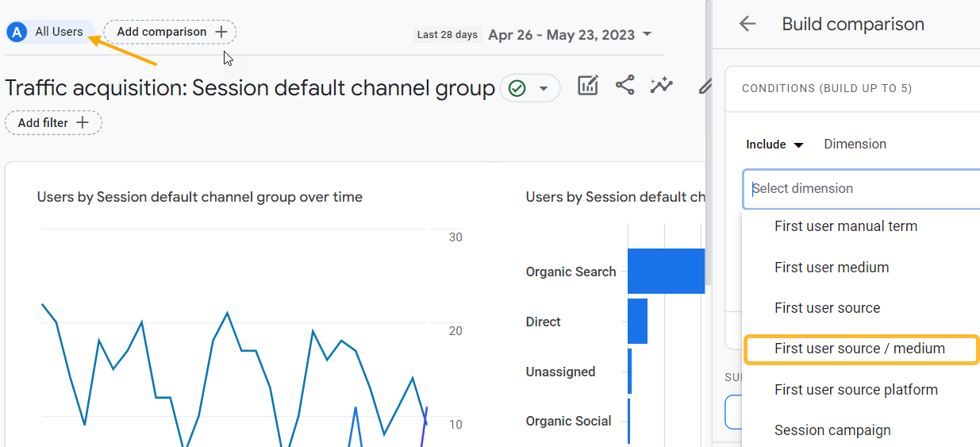Expand the report status dropdown arrow

[x=544, y=88]
